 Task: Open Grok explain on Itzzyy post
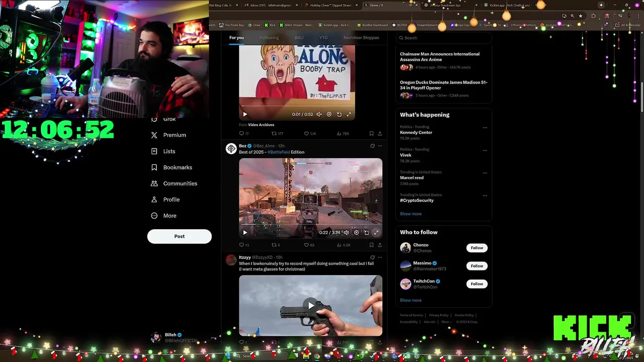coord(372,257)
